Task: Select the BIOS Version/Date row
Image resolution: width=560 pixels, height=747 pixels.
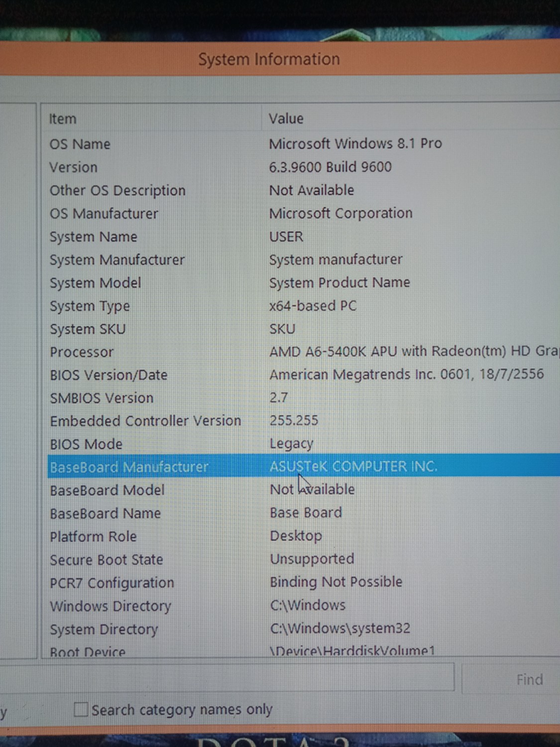Action: click(x=303, y=374)
